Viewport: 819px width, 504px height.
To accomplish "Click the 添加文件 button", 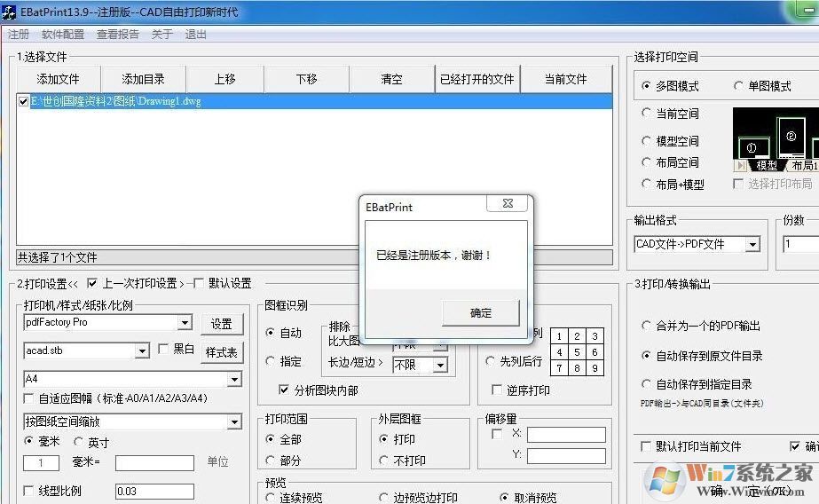I will 58,79.
